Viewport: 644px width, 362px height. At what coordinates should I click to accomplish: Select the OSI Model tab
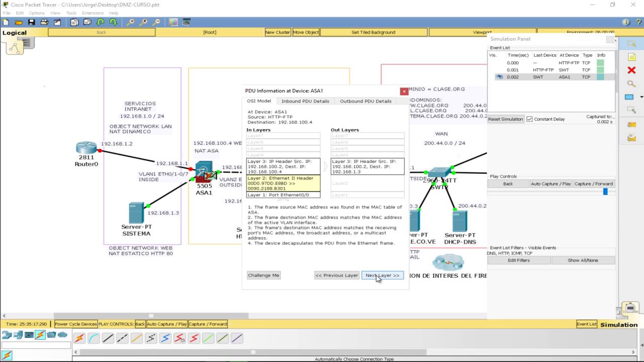point(259,101)
